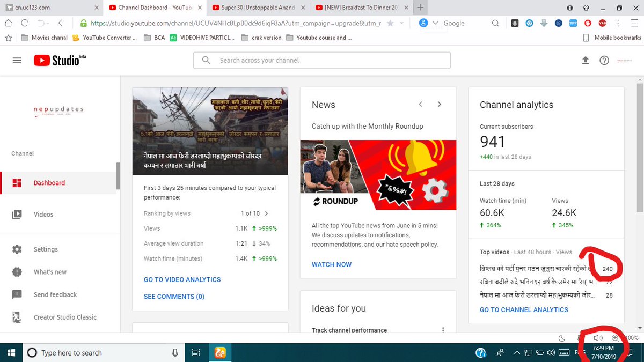The width and height of the screenshot is (644, 362).
Task: Open a new browser tab with plus button
Action: pyautogui.click(x=420, y=8)
